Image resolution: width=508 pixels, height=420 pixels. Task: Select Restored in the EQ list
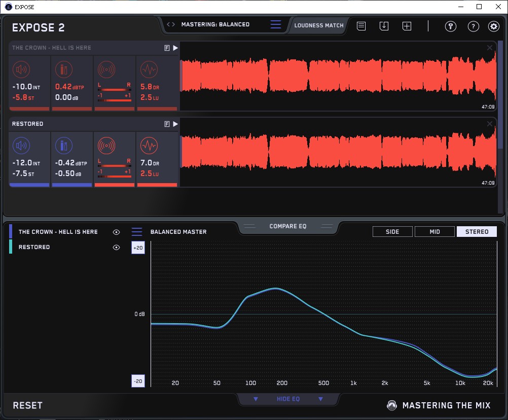click(x=34, y=247)
